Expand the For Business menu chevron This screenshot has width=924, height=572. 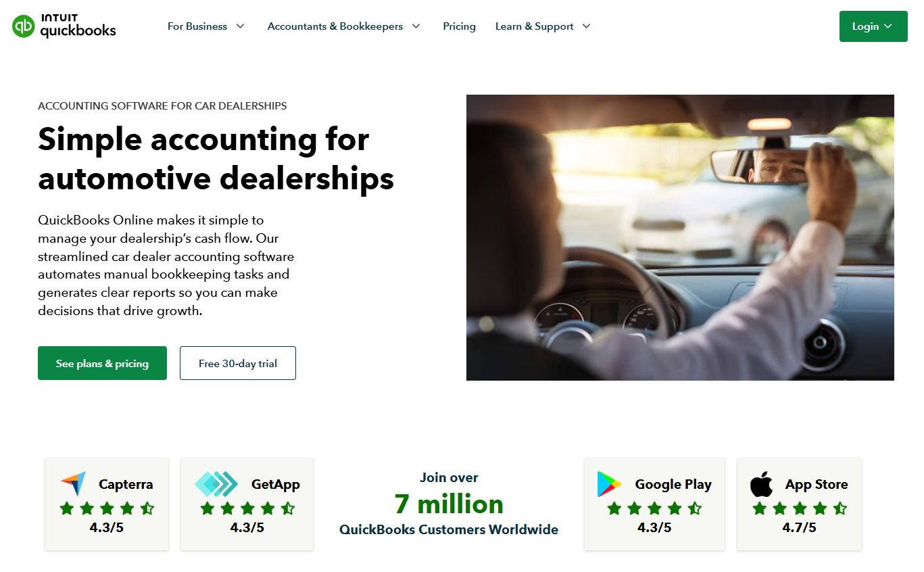pyautogui.click(x=240, y=26)
